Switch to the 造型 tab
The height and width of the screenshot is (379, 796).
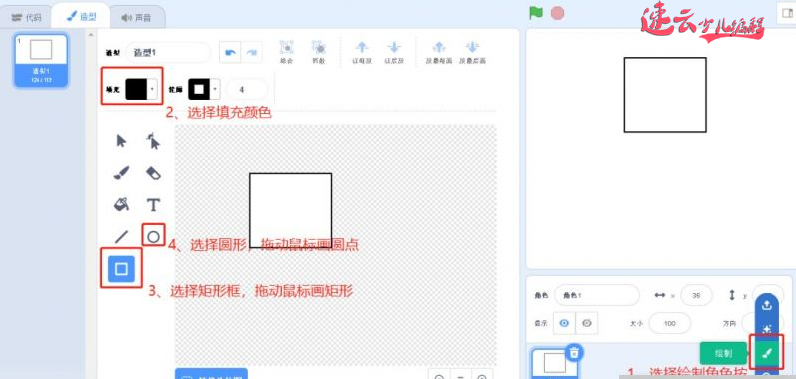(x=81, y=17)
